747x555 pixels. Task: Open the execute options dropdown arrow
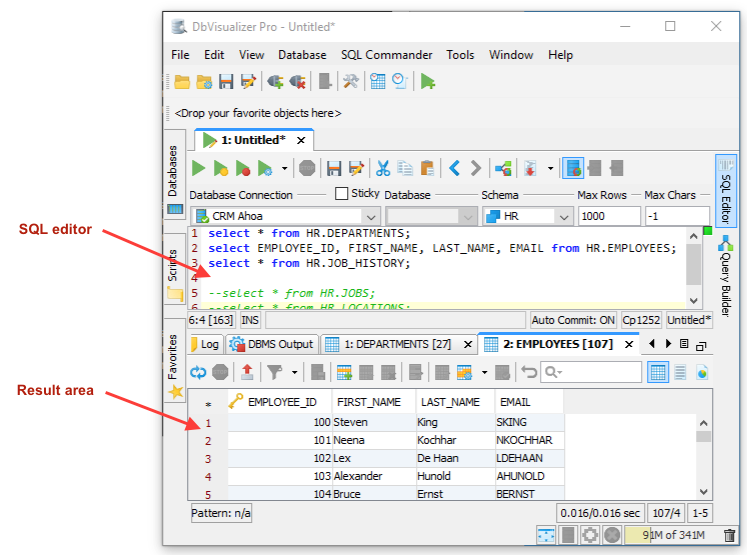pyautogui.click(x=284, y=168)
